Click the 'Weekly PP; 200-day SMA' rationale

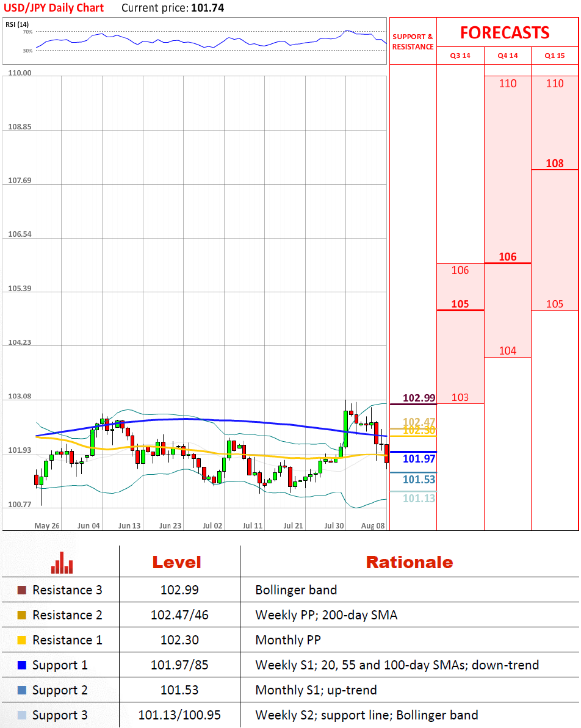point(327,615)
